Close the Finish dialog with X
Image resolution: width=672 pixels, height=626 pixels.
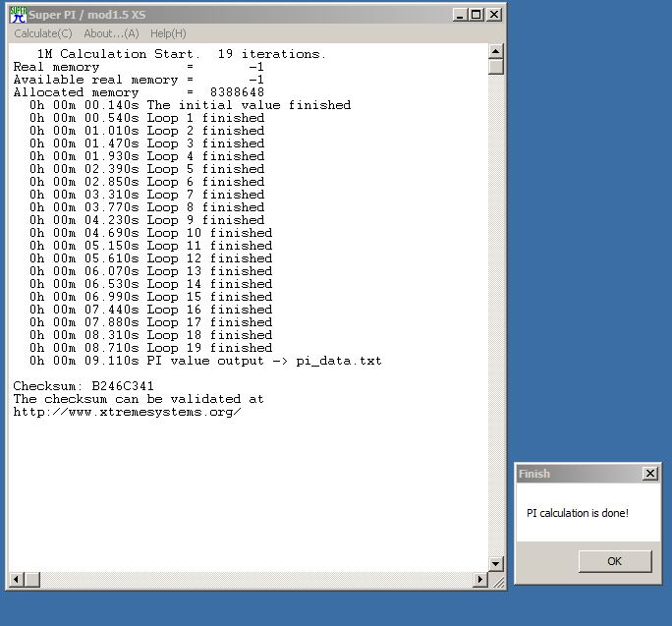pos(650,474)
